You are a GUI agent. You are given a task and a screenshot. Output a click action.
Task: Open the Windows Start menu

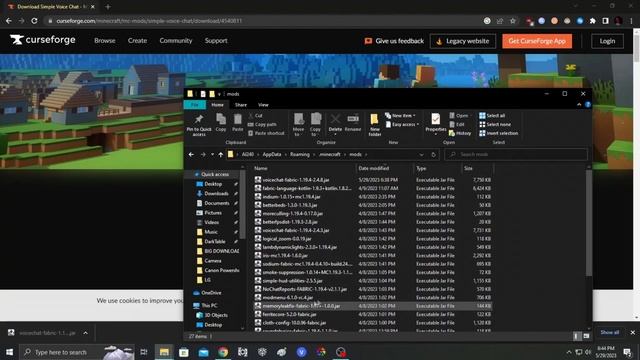point(9,352)
